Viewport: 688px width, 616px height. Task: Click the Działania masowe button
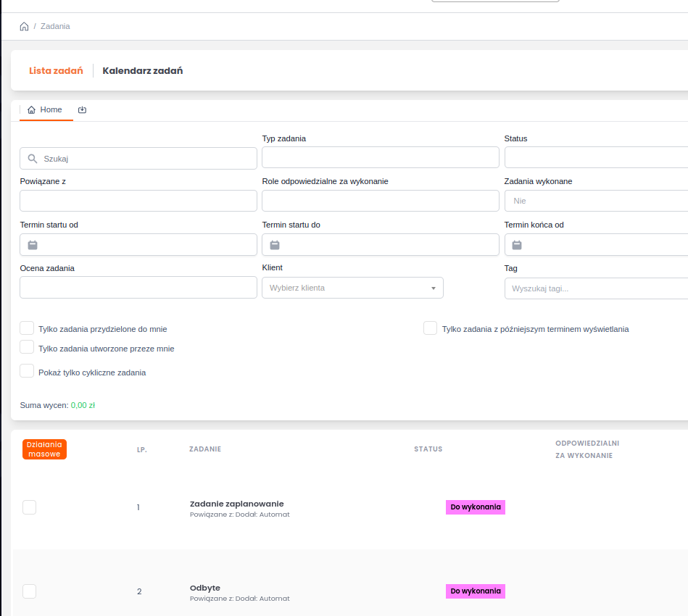44,449
